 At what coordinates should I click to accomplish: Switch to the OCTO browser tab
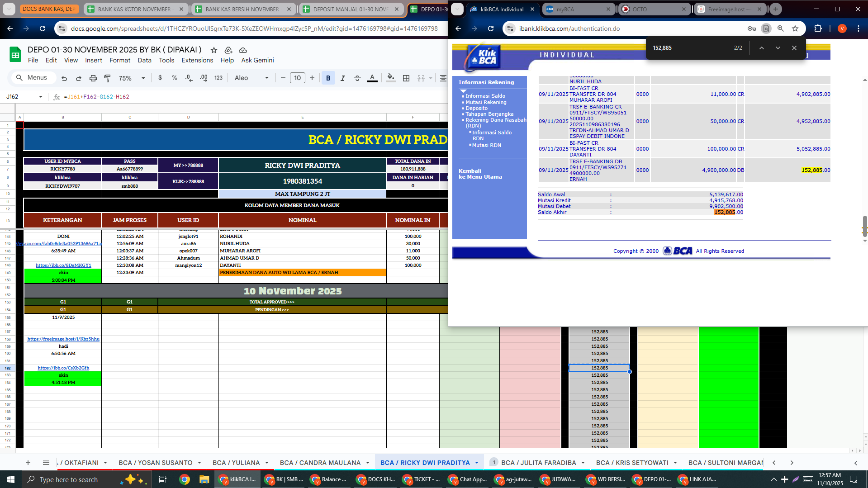653,9
